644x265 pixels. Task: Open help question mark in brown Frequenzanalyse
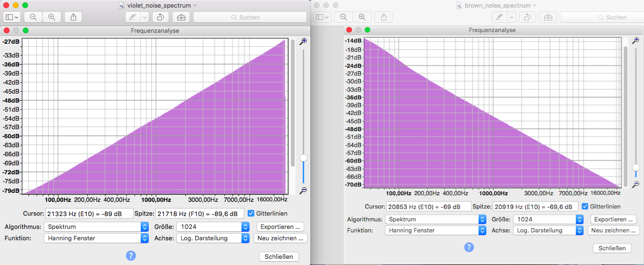coord(469,247)
